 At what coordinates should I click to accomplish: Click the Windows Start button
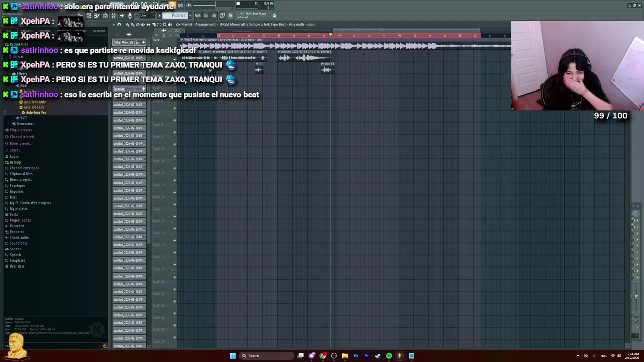233,356
